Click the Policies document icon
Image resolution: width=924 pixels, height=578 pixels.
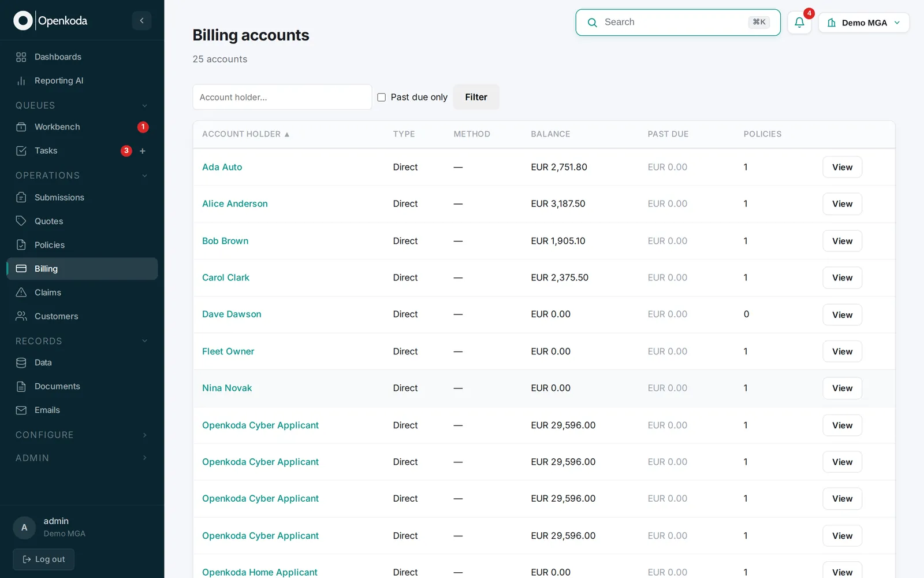click(21, 245)
